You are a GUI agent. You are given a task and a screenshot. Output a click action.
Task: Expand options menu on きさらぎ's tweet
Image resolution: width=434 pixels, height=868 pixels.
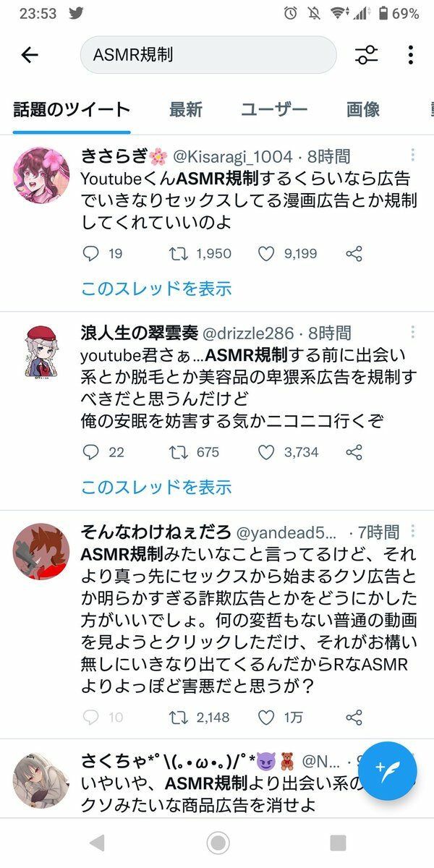[x=413, y=156]
